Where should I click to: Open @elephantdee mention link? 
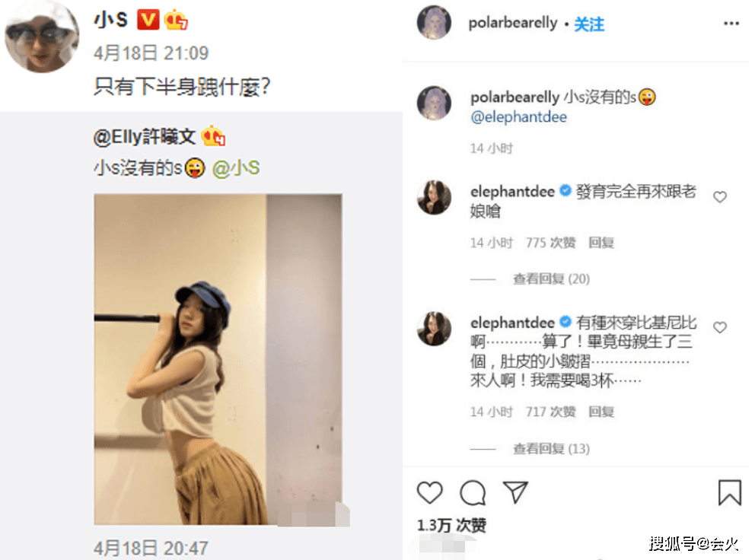[x=518, y=117]
